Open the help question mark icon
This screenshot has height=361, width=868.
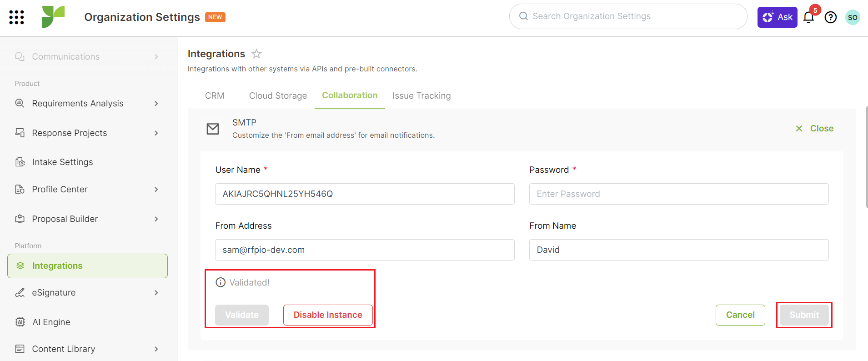[831, 17]
